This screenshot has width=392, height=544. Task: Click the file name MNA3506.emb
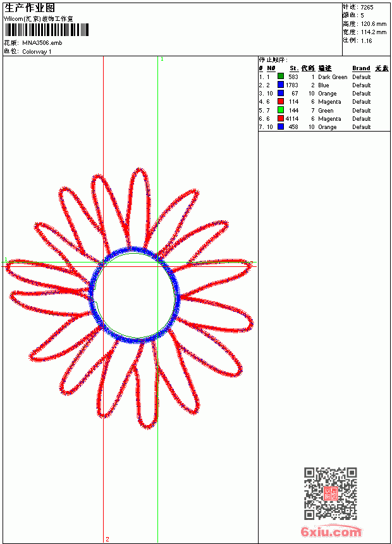point(42,43)
